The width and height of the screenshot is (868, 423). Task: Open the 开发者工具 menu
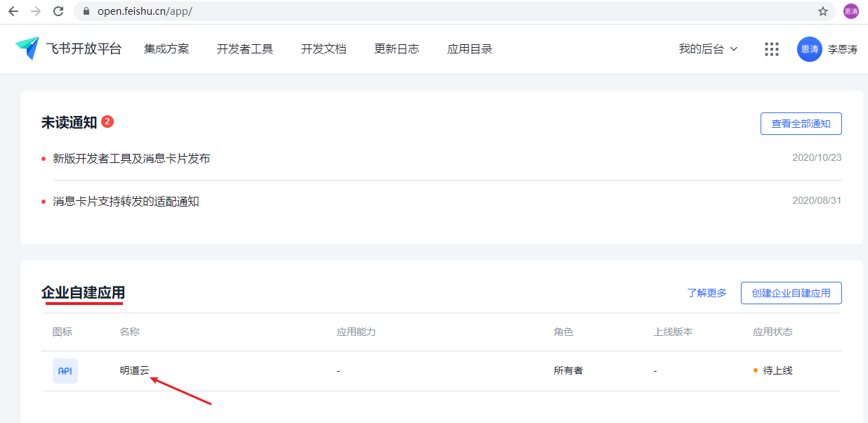pyautogui.click(x=245, y=49)
